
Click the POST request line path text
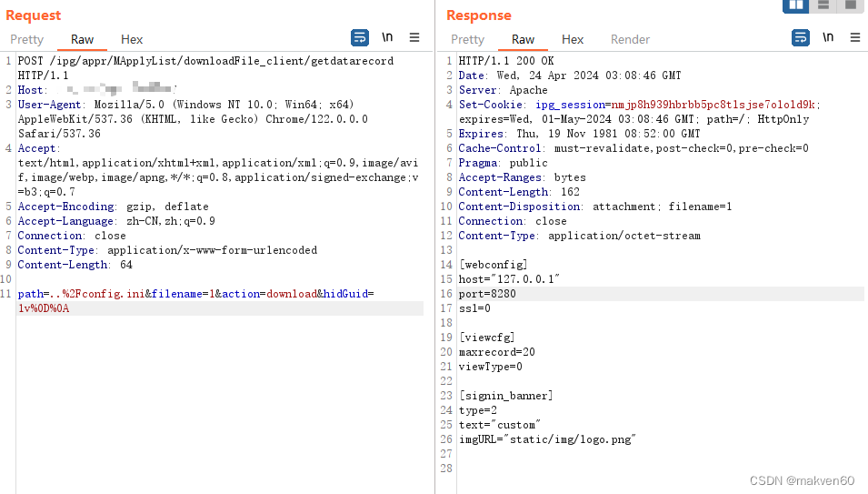click(x=222, y=61)
